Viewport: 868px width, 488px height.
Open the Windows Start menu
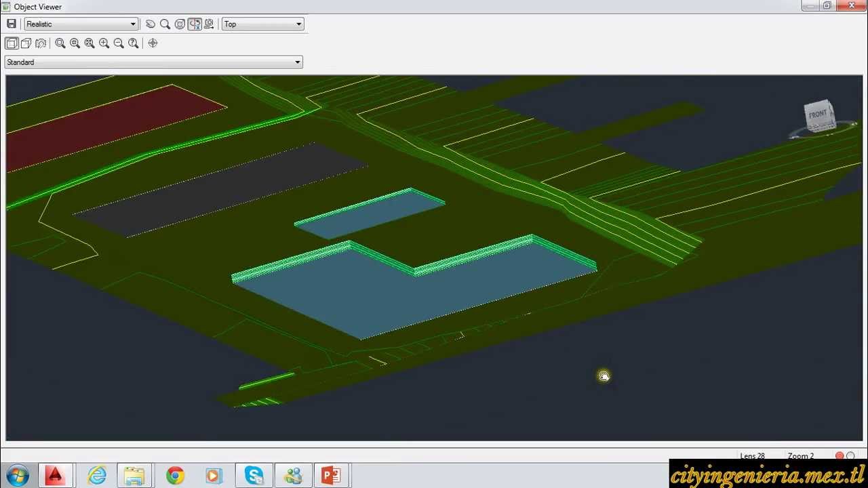pos(17,475)
